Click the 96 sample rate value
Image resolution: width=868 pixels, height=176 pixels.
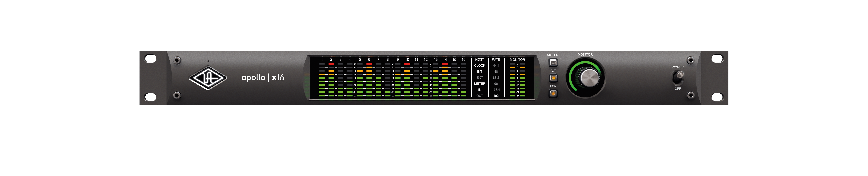(496, 84)
